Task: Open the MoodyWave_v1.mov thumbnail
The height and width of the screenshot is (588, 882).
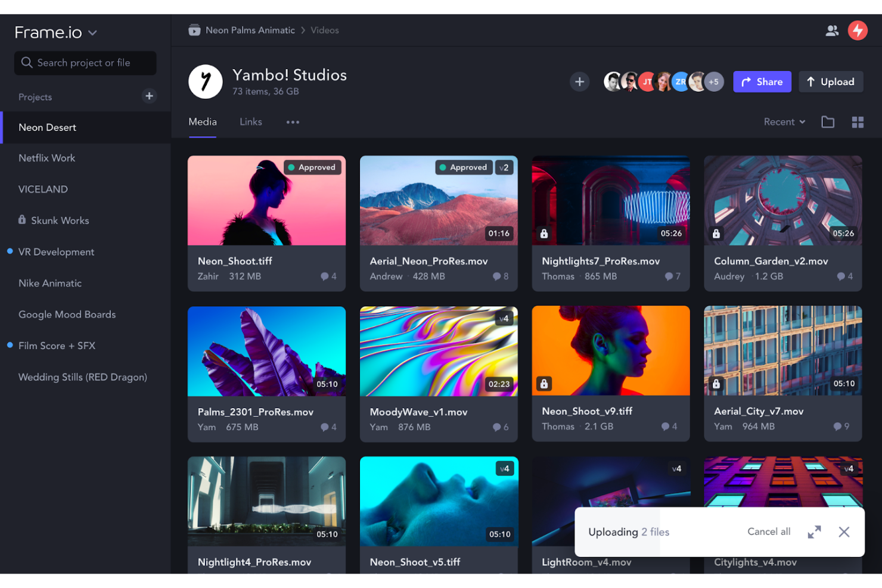Action: click(x=439, y=351)
